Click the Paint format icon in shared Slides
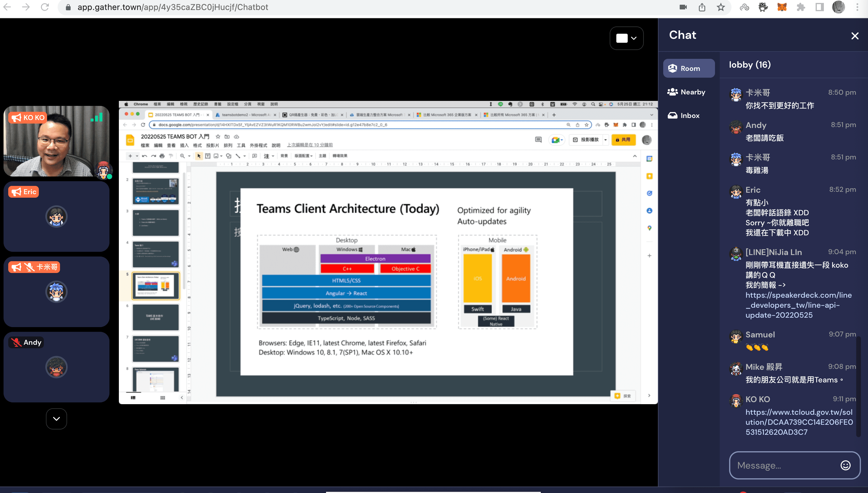The image size is (868, 493). 171,156
